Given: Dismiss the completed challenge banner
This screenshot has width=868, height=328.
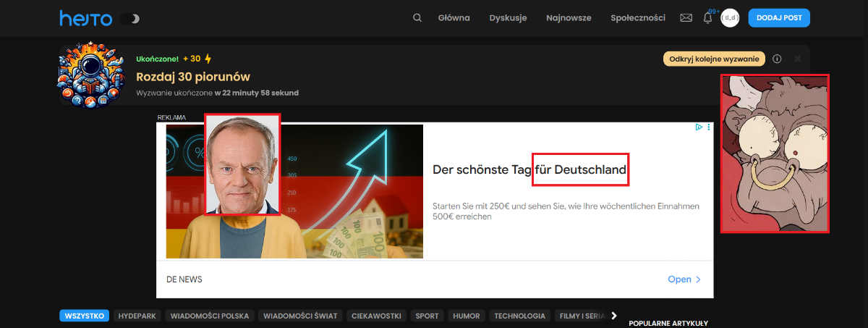Looking at the screenshot, I should click(797, 59).
